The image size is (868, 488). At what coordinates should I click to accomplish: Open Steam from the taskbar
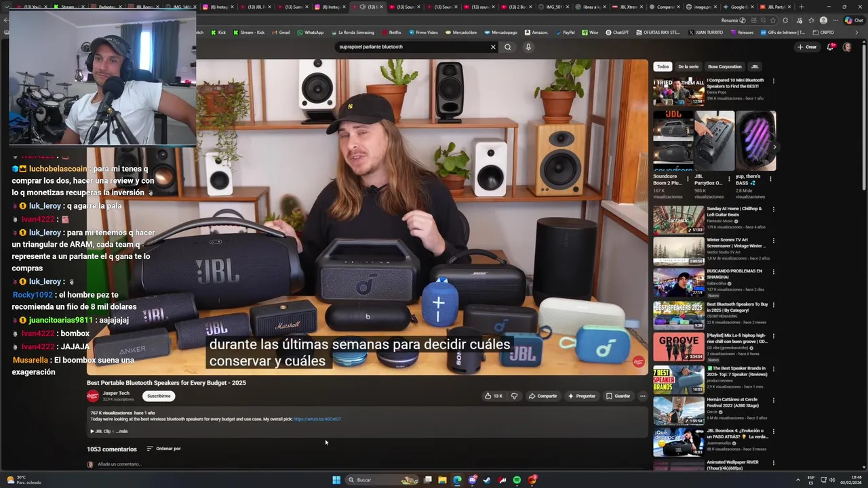point(487,480)
